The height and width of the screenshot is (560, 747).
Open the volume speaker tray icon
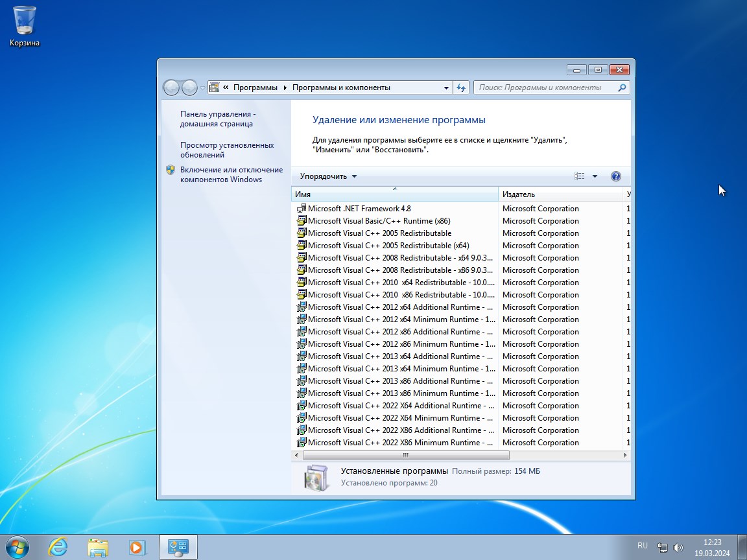(x=678, y=548)
